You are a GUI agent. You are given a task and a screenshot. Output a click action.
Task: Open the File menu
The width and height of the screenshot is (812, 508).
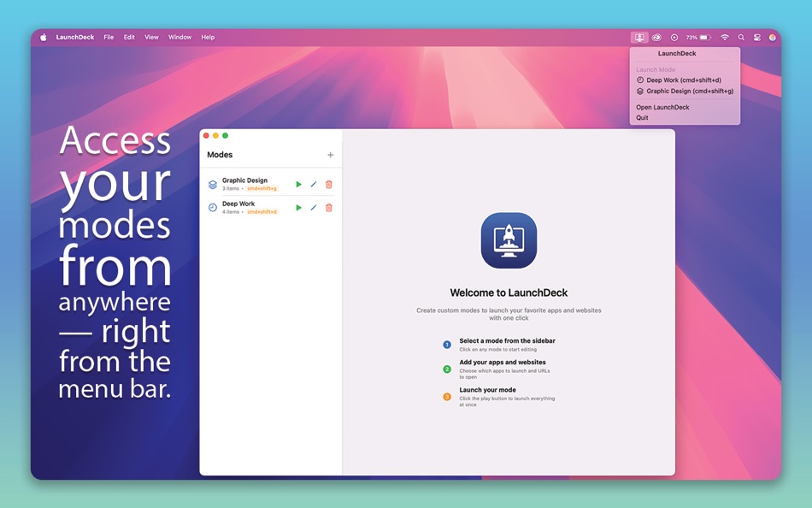(109, 38)
